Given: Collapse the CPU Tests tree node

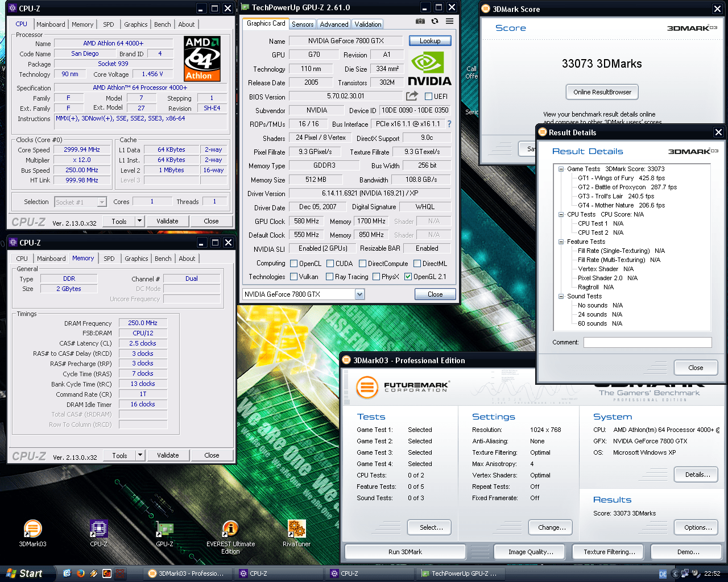Looking at the screenshot, I should (x=561, y=214).
